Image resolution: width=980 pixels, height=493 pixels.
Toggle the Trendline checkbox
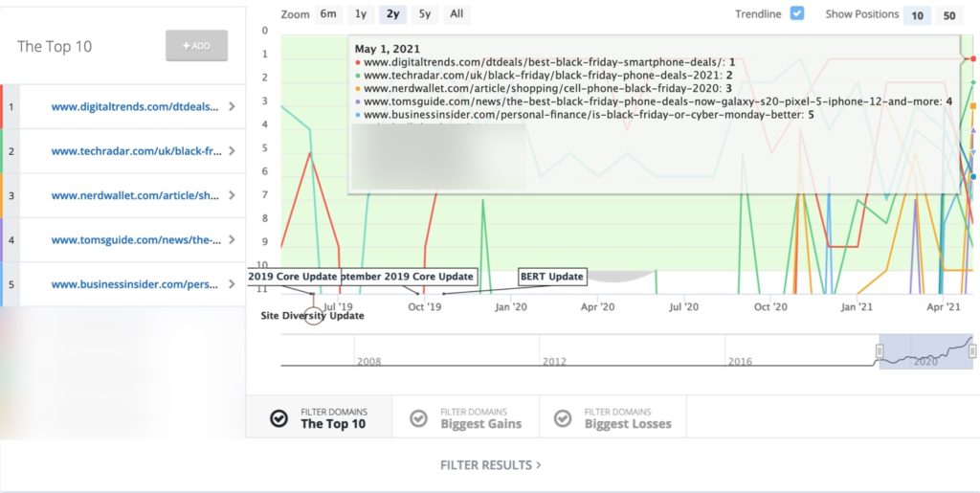tap(797, 13)
